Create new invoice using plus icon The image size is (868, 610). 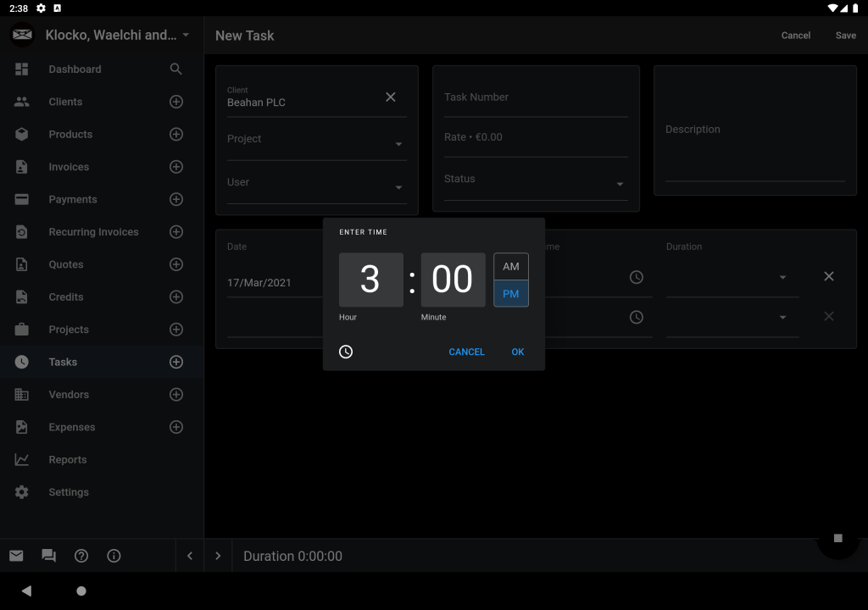pyautogui.click(x=176, y=167)
